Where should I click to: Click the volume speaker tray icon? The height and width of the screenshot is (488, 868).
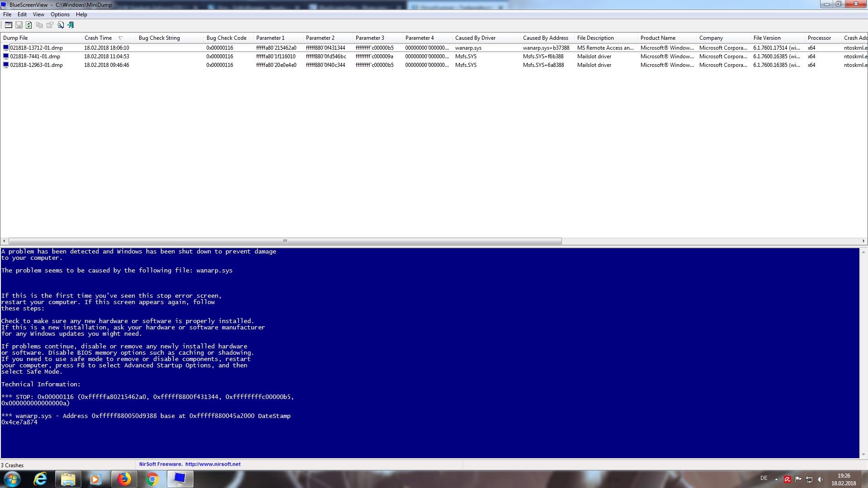tap(820, 479)
